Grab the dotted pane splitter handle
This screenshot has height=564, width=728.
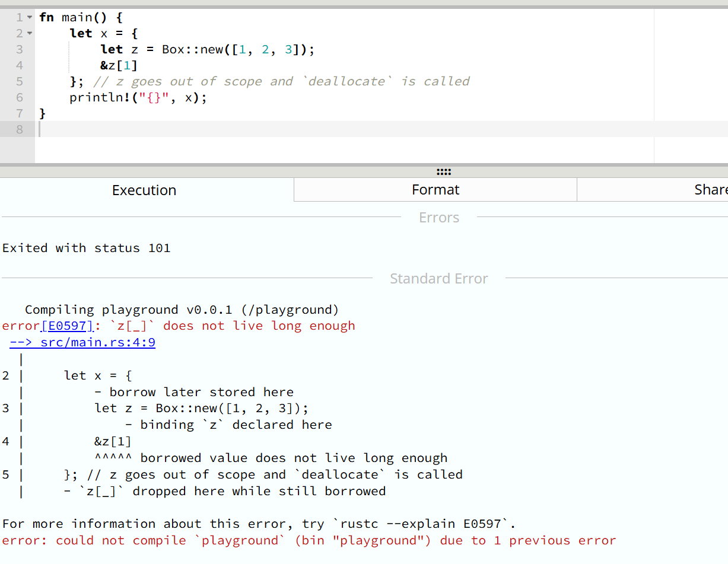443,172
